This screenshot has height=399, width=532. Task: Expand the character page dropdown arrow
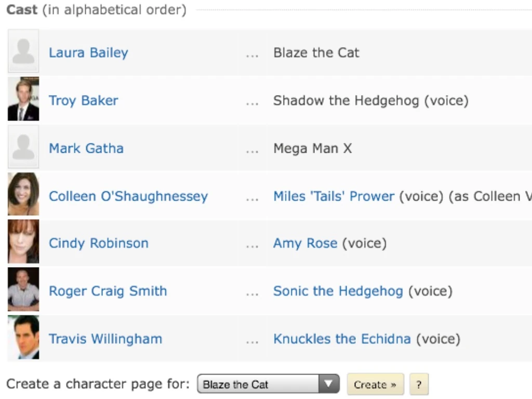328,384
